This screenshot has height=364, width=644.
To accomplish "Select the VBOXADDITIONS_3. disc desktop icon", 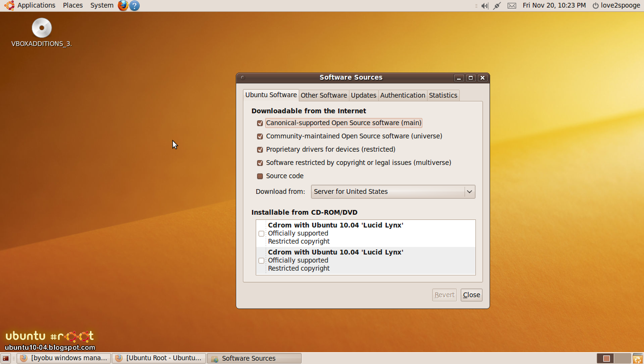I will pos(42,32).
